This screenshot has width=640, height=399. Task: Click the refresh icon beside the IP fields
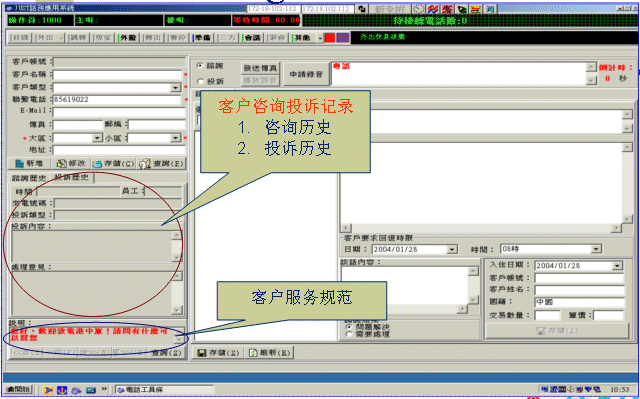point(362,9)
